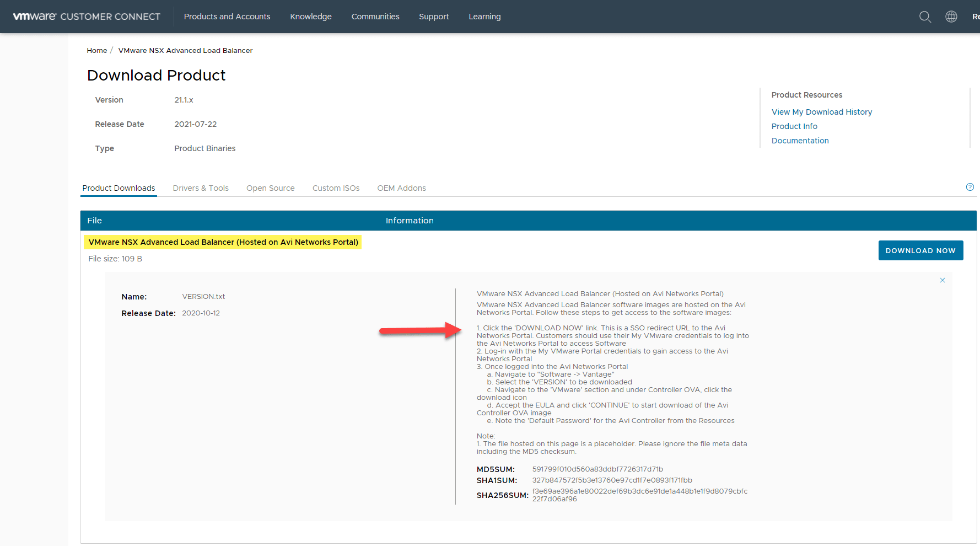Image resolution: width=980 pixels, height=546 pixels.
Task: Click version value 21.1.x
Action: pos(184,100)
